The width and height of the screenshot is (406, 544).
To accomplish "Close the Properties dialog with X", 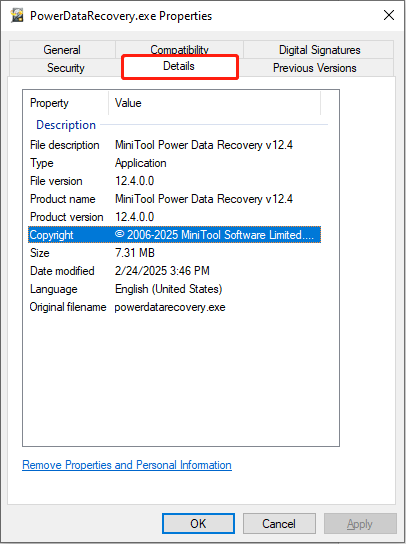I will click(389, 15).
